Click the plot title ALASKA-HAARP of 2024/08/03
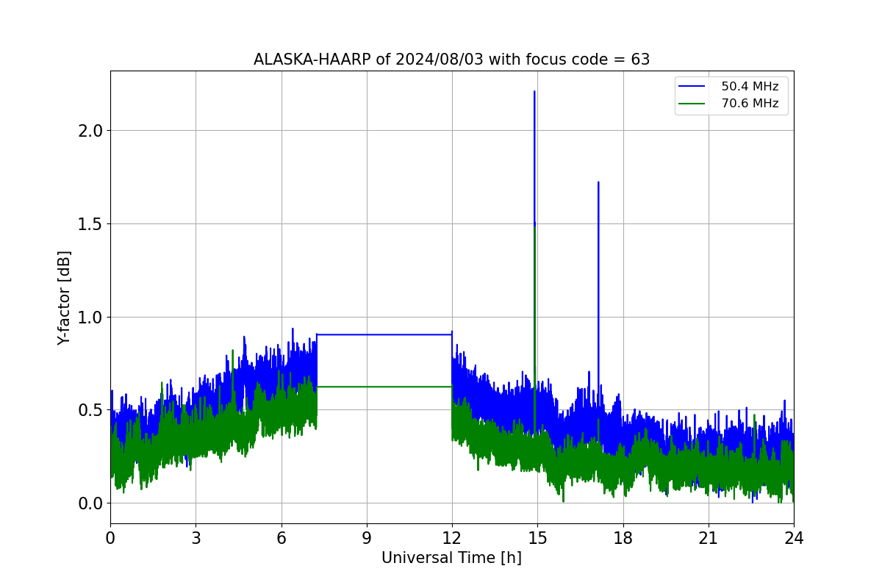This screenshot has height=588, width=882. click(x=451, y=60)
